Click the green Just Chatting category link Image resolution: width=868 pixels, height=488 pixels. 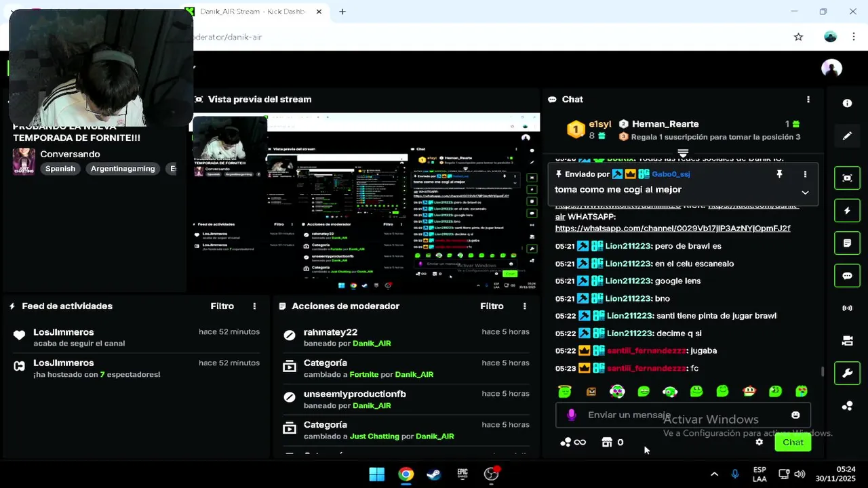374,436
